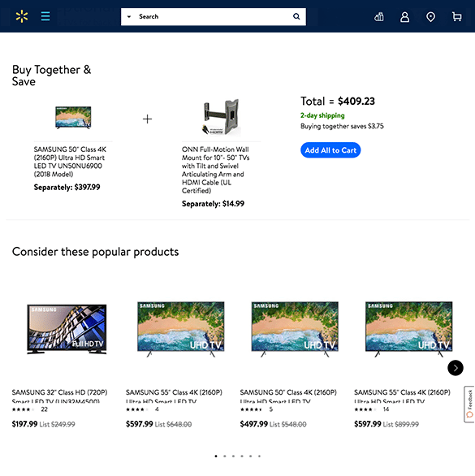This screenshot has width=475, height=476.
Task: Open SAMSUNG 50" Class 4K UN50NU6900 bundle link
Action: (70, 162)
